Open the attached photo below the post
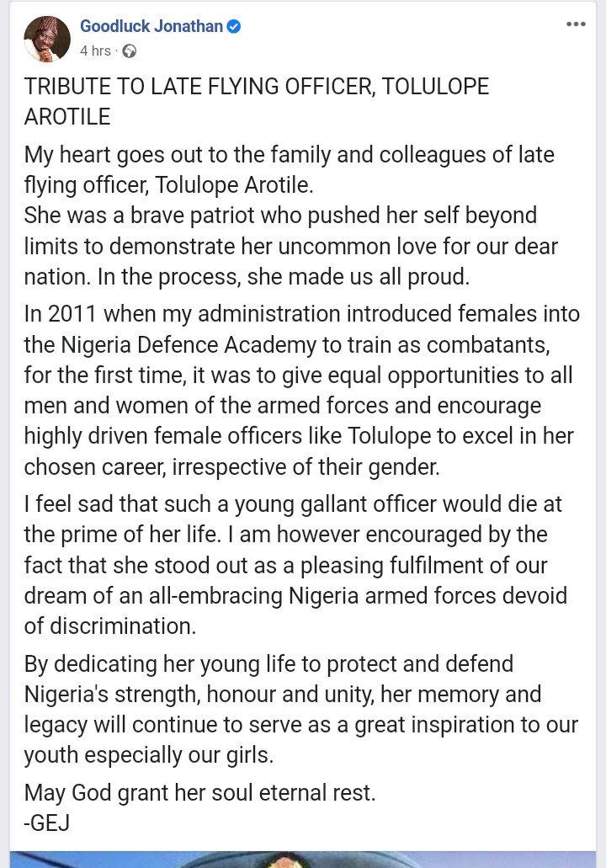606x868 pixels. point(303,860)
